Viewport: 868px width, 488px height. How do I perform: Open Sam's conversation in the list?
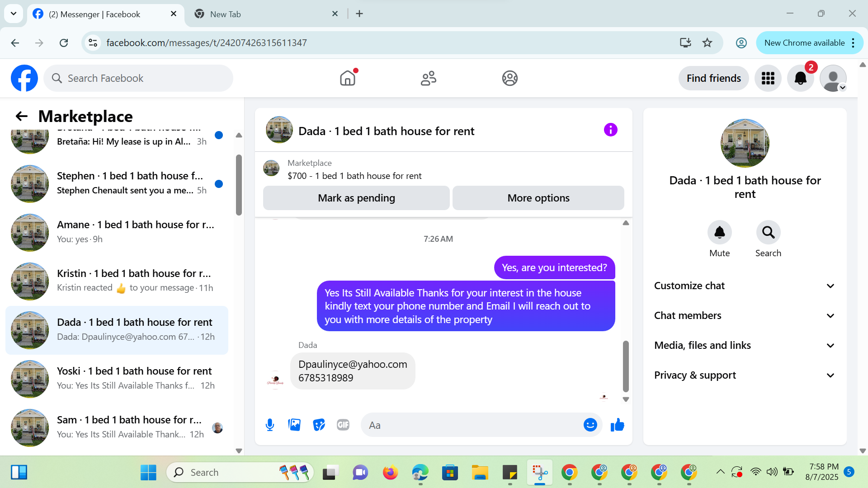point(117,427)
